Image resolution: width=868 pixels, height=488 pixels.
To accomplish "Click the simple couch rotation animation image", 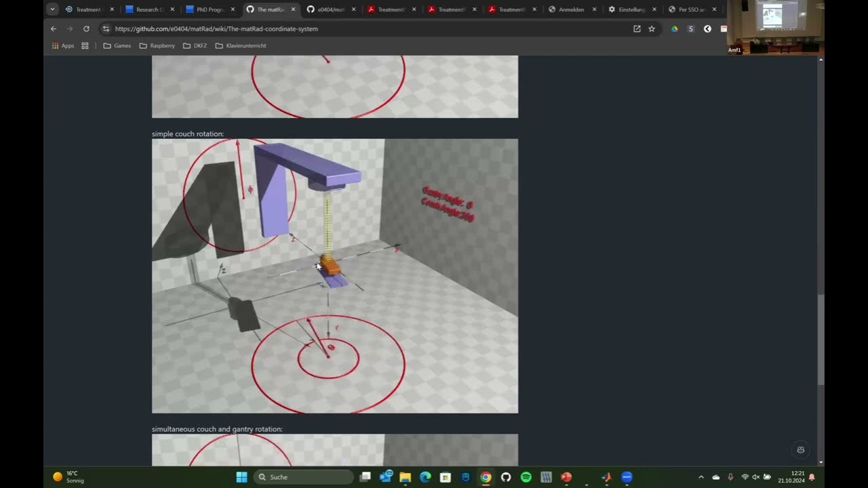I will pyautogui.click(x=335, y=276).
